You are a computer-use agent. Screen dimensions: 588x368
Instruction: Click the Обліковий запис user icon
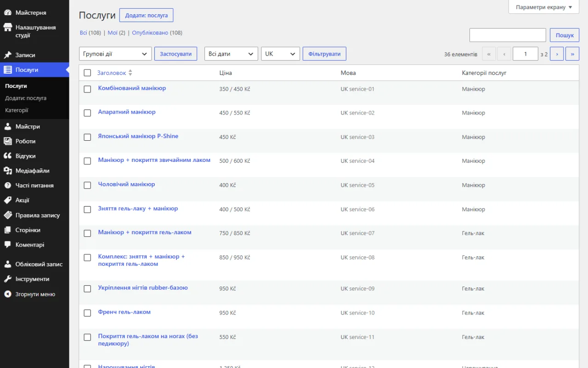point(8,264)
